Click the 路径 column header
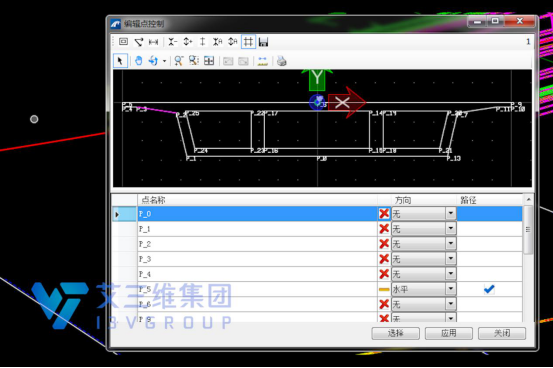Screen dimensions: 553x368 click(x=468, y=200)
